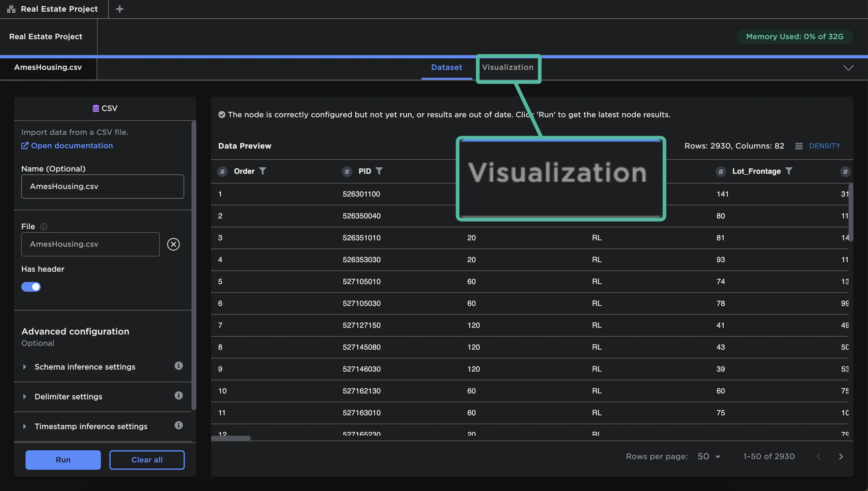868x491 pixels.
Task: Click the filter icon on the PID column
Action: [x=379, y=171]
